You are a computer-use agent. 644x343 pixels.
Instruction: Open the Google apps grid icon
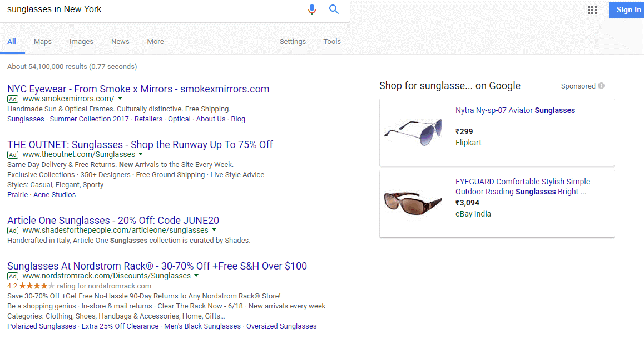click(592, 10)
